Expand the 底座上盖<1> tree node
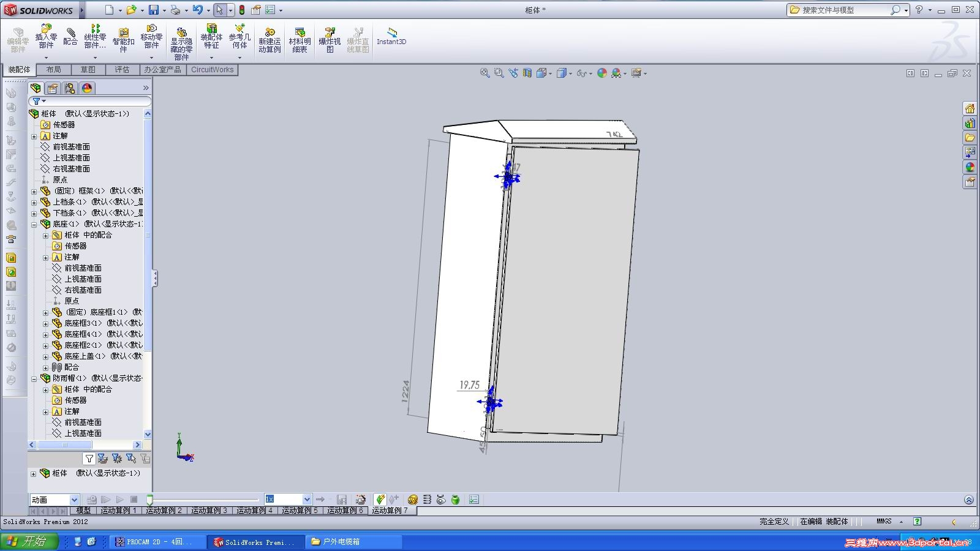The height and width of the screenshot is (551, 980). (46, 356)
